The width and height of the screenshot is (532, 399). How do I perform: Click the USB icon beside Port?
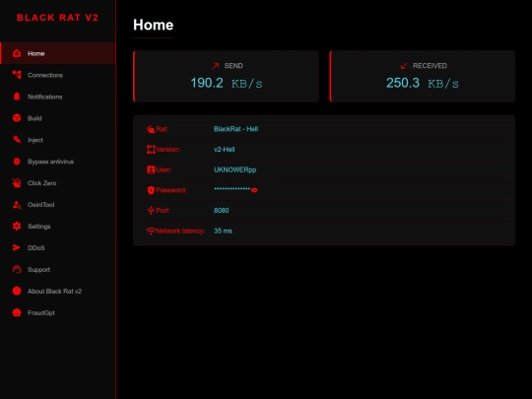[151, 211]
